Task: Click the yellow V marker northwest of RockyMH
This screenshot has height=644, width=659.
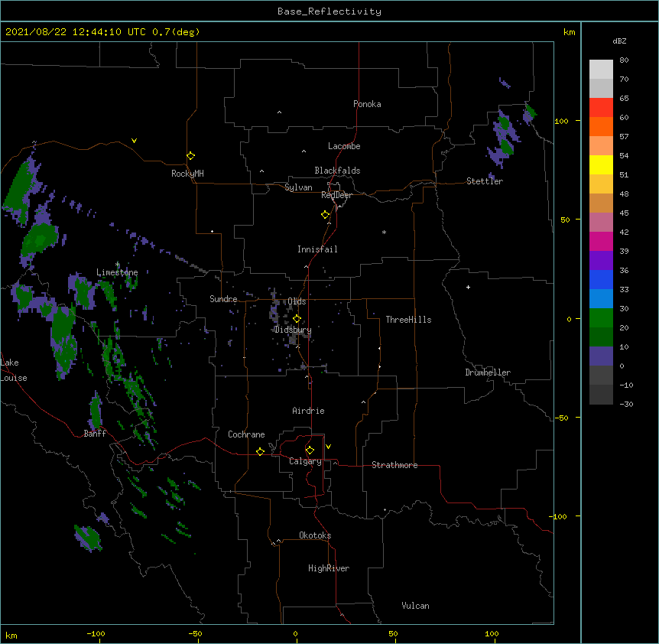Action: click(x=134, y=141)
